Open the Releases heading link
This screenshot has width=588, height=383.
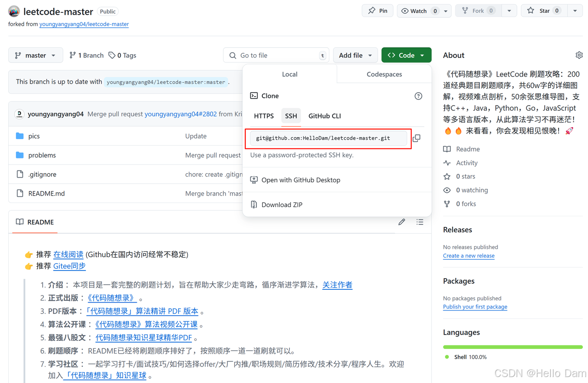[x=458, y=230]
